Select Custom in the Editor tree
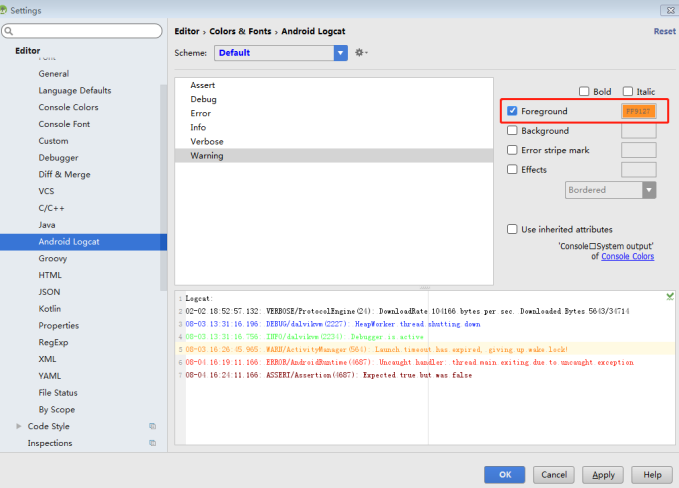The image size is (679, 488). coord(53,141)
